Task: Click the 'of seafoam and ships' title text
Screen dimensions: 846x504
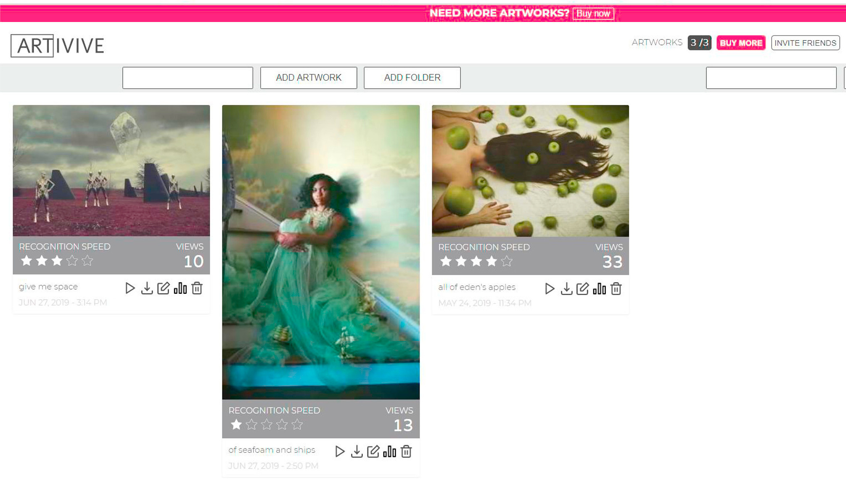Action: click(x=272, y=450)
